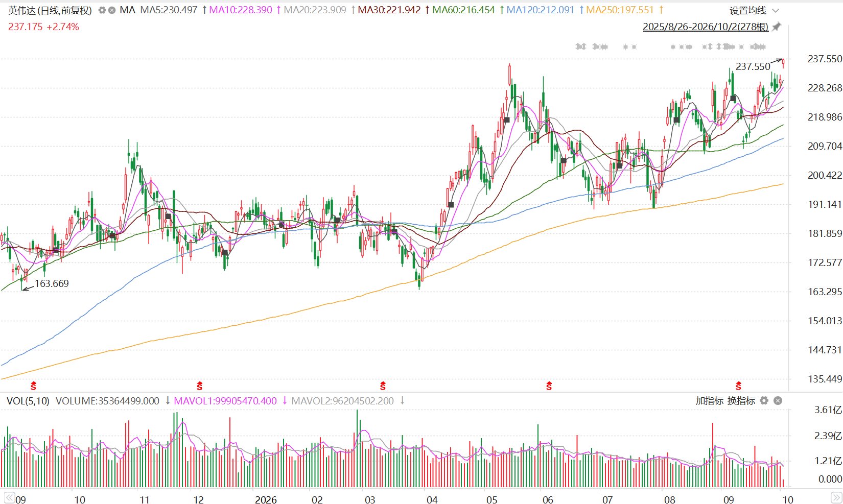Open the date range 2025/8/26-2026/10/2 selector

706,27
